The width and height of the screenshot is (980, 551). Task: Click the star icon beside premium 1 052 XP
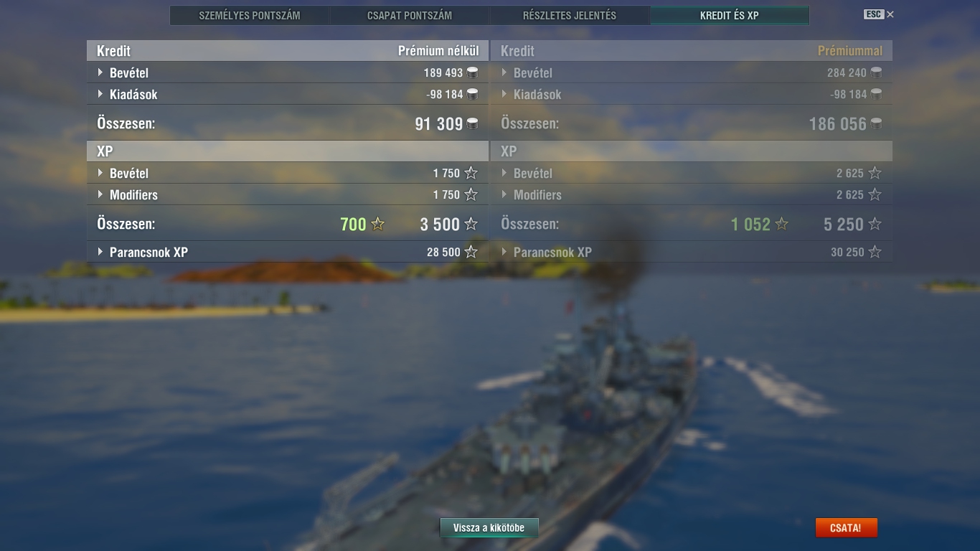781,224
